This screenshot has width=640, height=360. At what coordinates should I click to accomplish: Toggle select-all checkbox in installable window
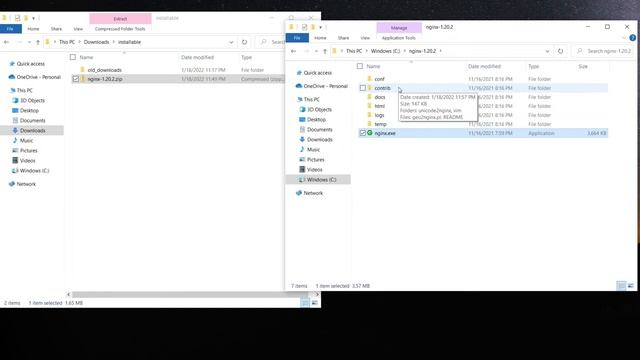pyautogui.click(x=73, y=57)
